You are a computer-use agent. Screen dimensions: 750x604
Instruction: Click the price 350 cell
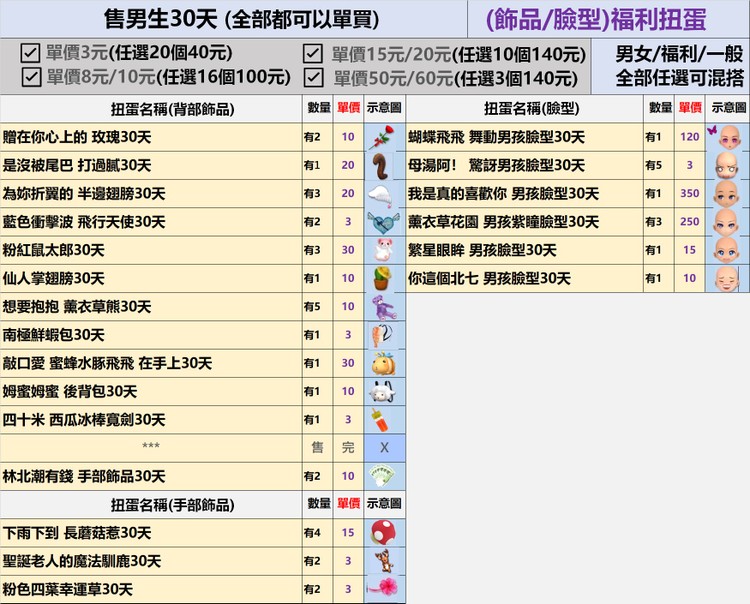tap(690, 194)
